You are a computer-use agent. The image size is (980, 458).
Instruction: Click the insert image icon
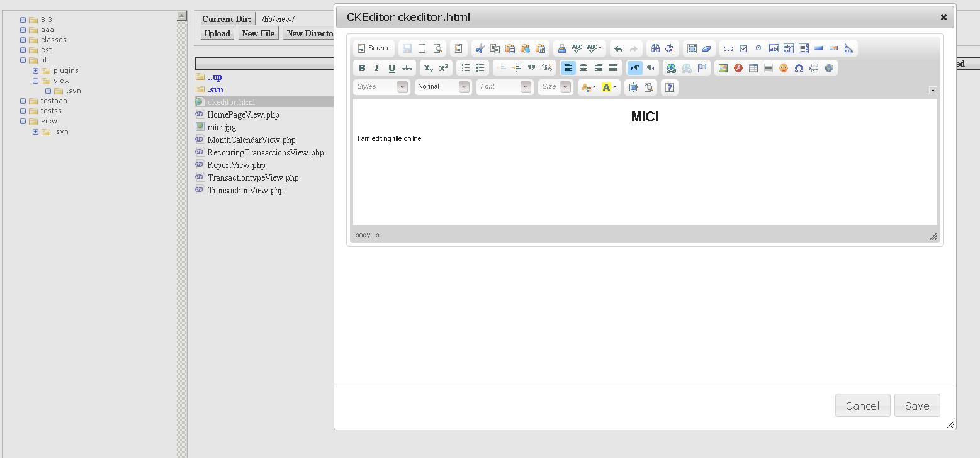[723, 68]
